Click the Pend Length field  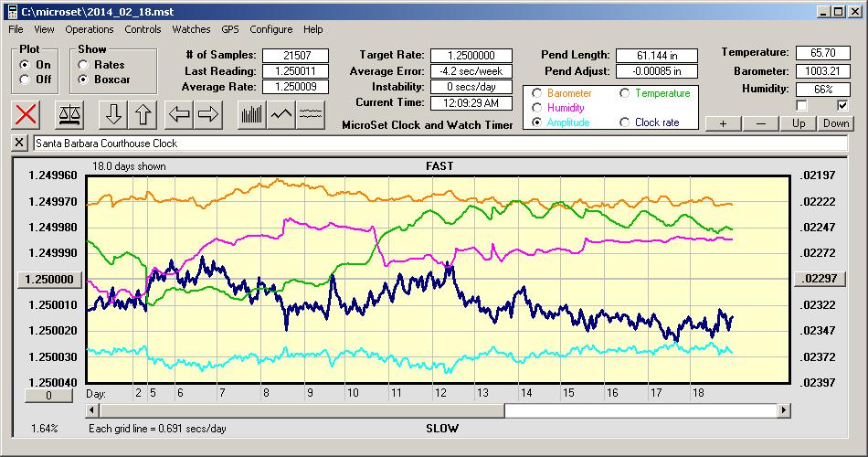click(657, 56)
